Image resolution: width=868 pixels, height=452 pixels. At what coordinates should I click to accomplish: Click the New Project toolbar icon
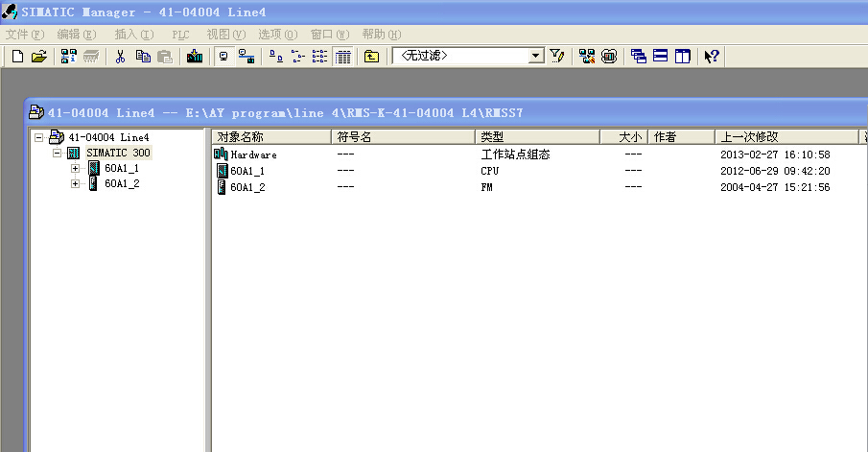pos(17,56)
